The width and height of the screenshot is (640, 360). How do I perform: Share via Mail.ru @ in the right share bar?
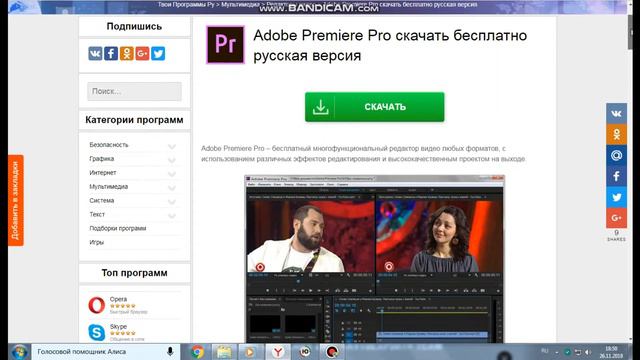(x=616, y=155)
